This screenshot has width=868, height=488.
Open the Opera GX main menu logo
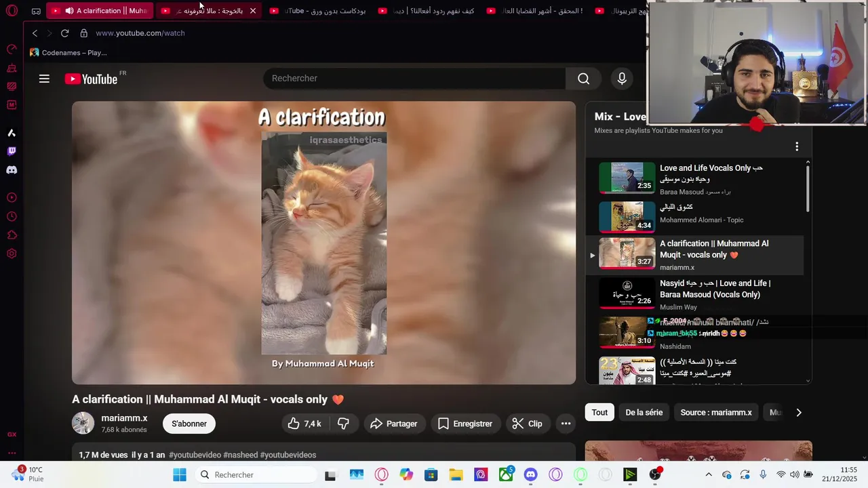12,11
